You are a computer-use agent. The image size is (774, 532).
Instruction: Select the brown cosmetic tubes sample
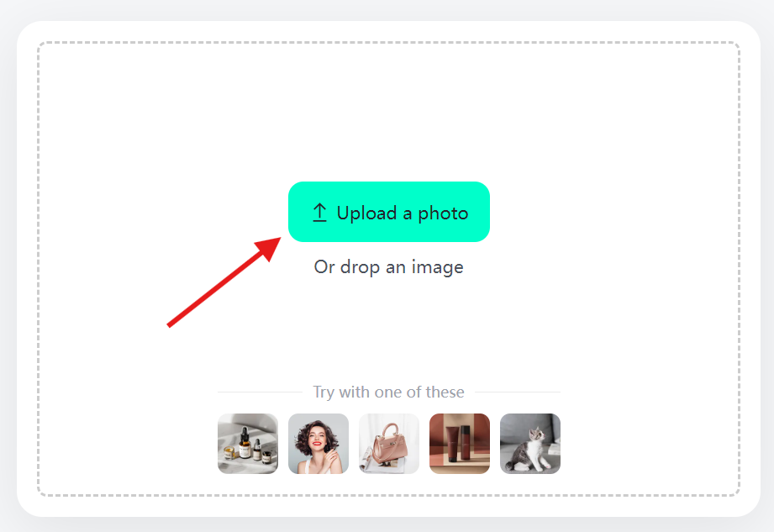pyautogui.click(x=460, y=444)
